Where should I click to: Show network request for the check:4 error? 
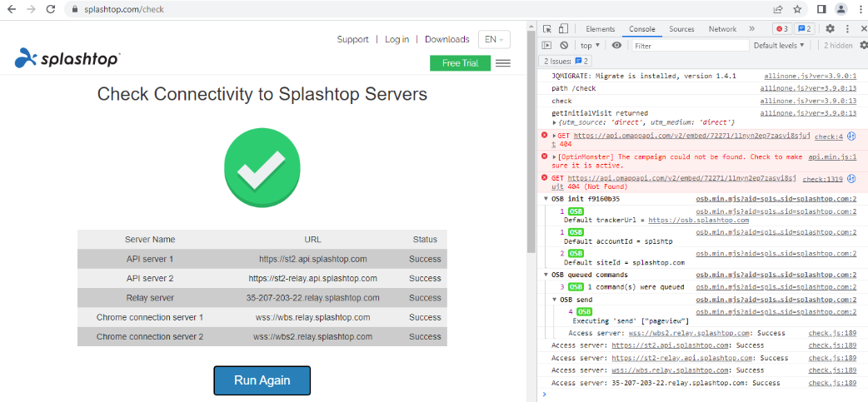[x=851, y=136]
